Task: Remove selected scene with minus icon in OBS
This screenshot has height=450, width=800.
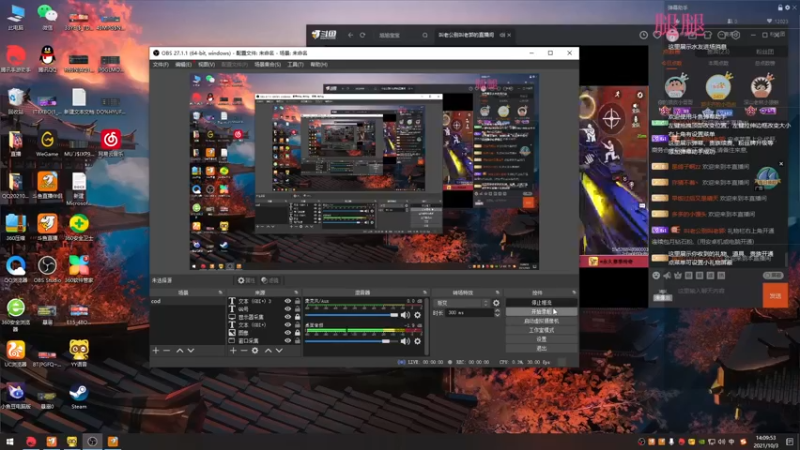Action: tap(167, 351)
